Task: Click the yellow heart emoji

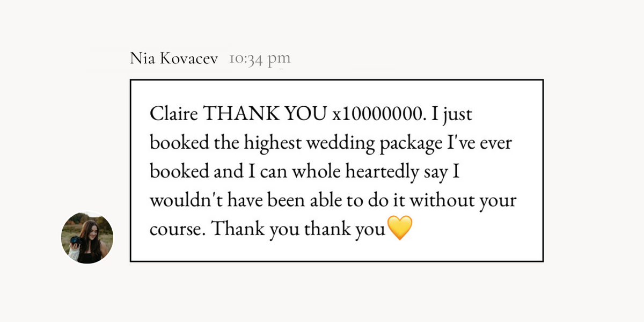Action: [399, 229]
